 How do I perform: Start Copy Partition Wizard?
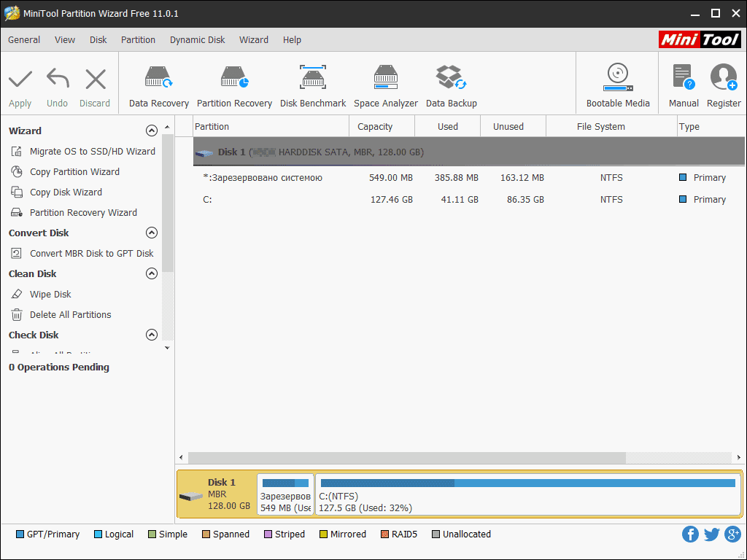click(65, 172)
